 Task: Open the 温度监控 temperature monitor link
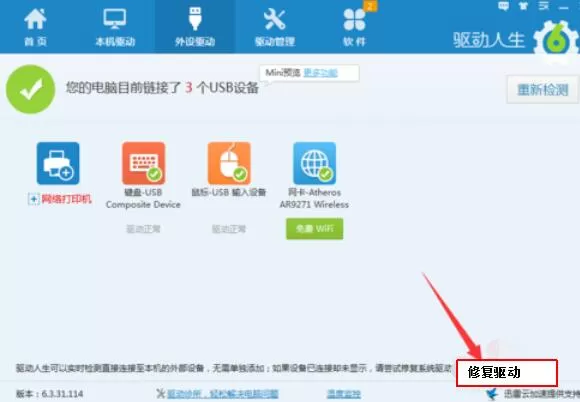(x=344, y=394)
